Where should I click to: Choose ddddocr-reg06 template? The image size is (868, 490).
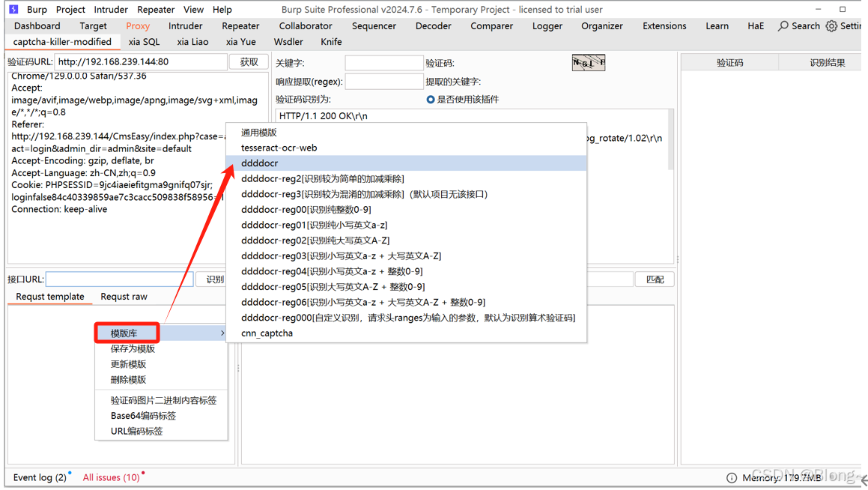407,302
